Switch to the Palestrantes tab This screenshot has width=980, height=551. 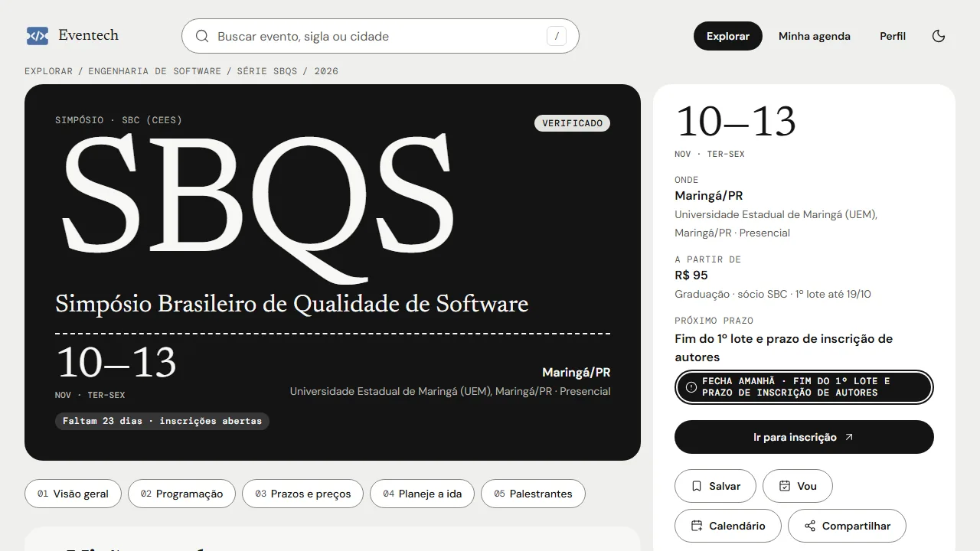pyautogui.click(x=533, y=494)
